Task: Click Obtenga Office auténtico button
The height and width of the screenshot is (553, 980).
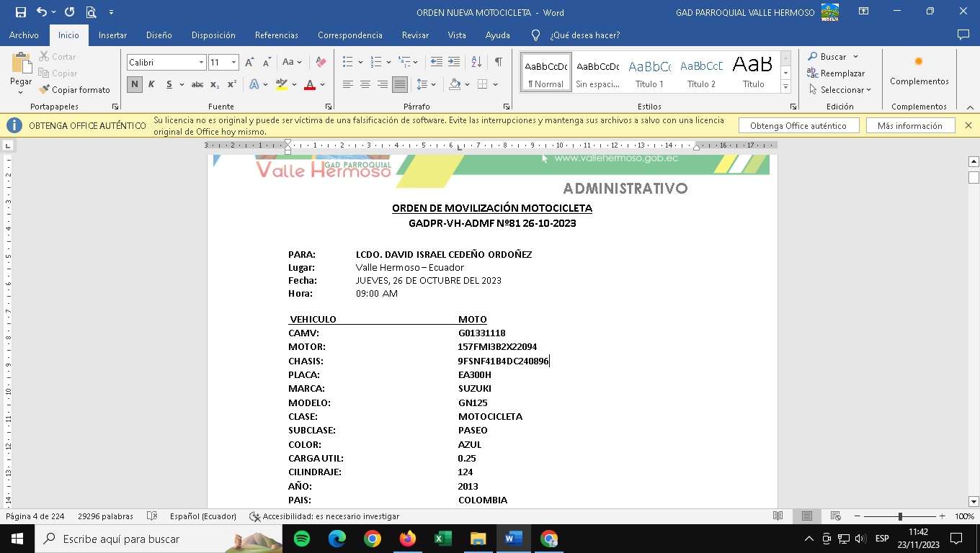Action: click(x=798, y=125)
